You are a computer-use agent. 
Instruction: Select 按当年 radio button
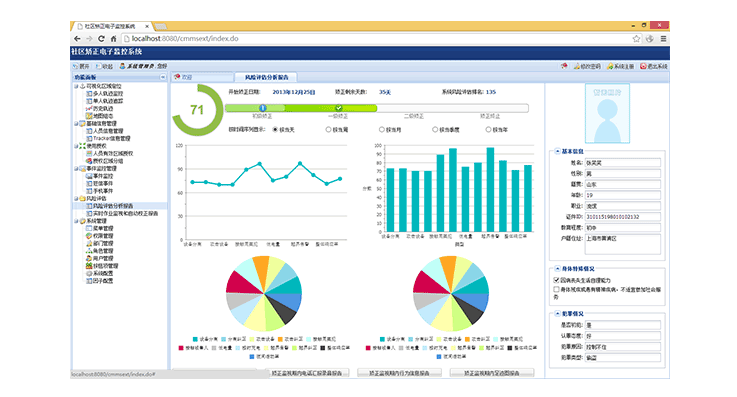488,130
